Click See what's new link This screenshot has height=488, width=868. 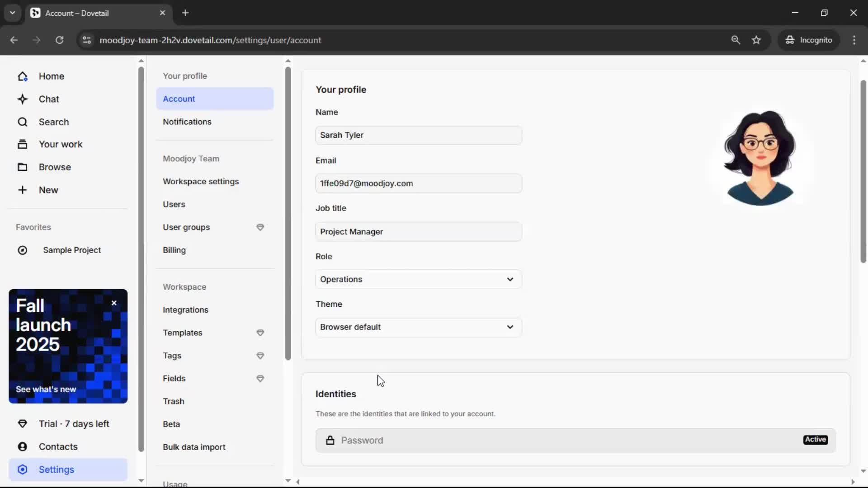click(x=46, y=389)
